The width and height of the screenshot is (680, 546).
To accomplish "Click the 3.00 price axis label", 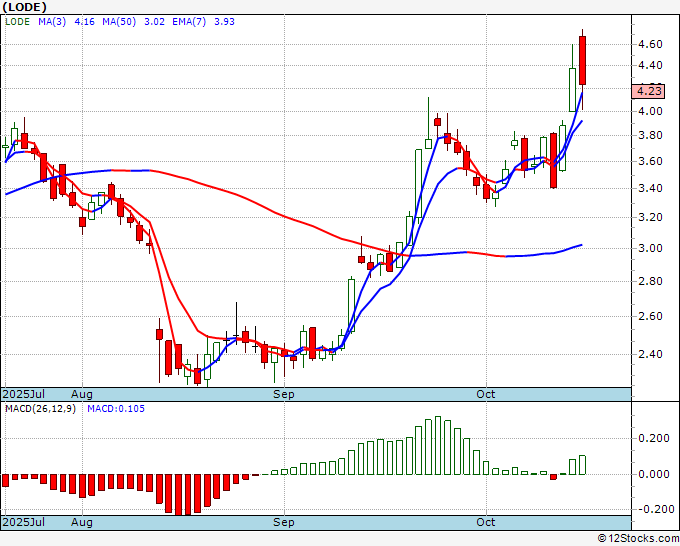I will (x=650, y=248).
